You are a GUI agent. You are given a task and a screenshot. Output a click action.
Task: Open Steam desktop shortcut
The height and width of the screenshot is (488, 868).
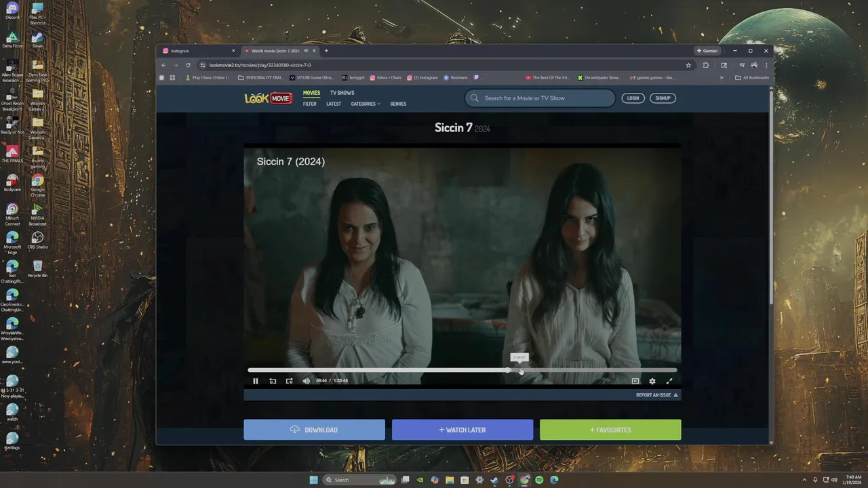point(37,40)
